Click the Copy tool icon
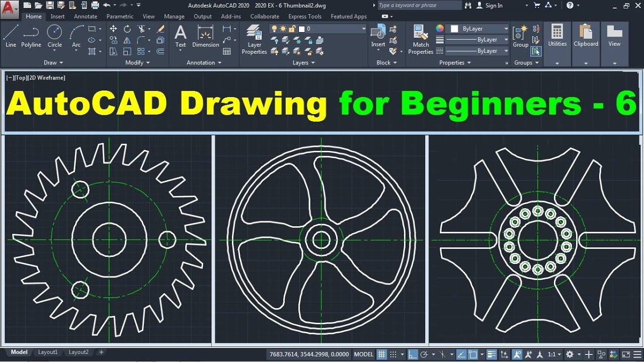This screenshot has height=362, width=644. (113, 40)
